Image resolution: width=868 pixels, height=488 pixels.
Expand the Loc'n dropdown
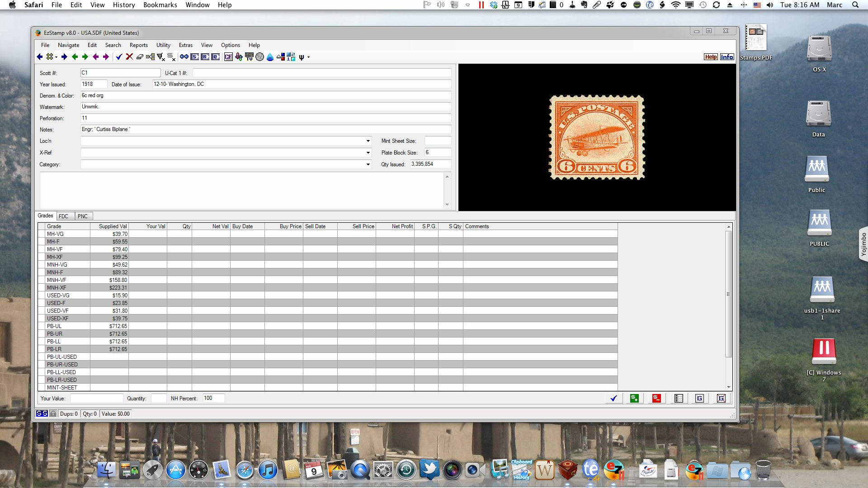[368, 141]
